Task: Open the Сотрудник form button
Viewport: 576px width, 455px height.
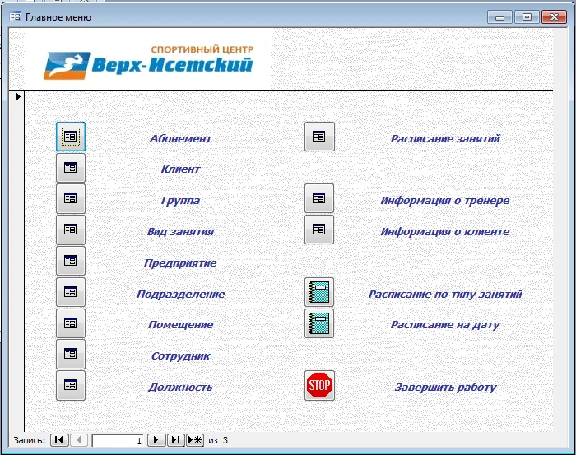Action: pos(71,354)
